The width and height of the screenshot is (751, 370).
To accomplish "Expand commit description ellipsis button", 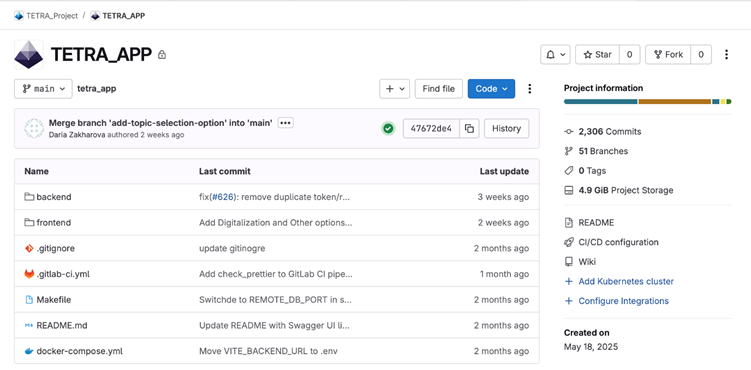I will (285, 123).
